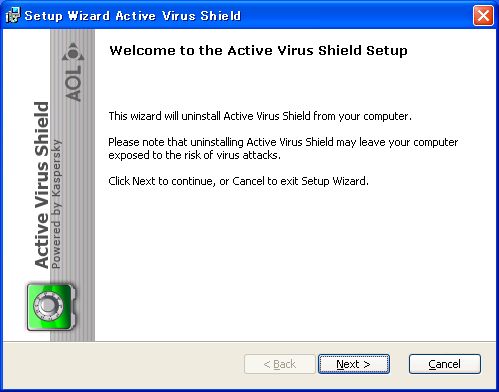
Task: Click the exposed to the risk of virus attacks line
Action: coord(195,155)
